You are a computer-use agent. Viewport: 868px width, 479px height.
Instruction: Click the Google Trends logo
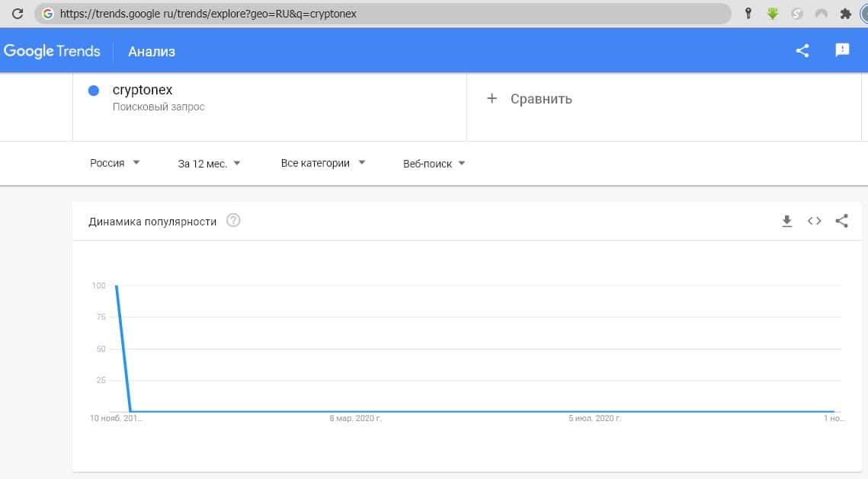(x=52, y=51)
